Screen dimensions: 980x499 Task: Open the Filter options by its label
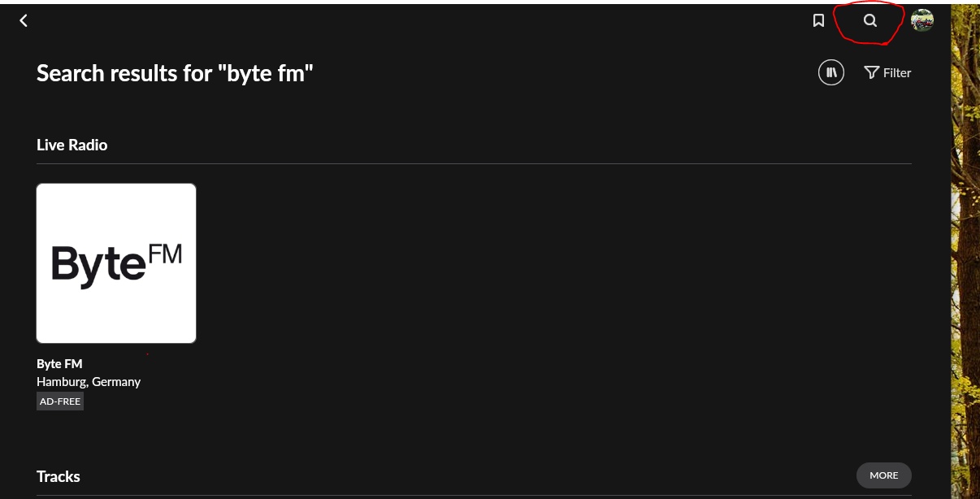pos(897,73)
